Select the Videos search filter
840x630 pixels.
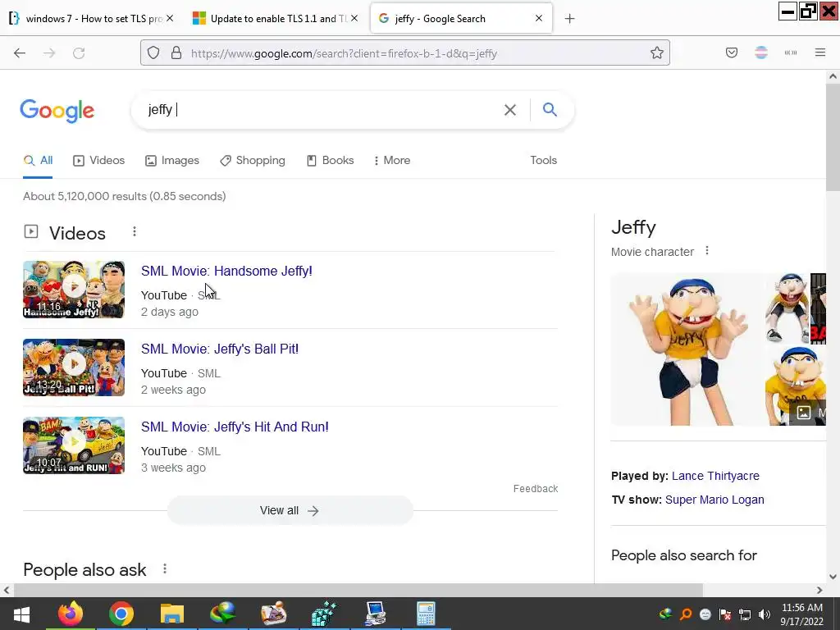coord(99,160)
